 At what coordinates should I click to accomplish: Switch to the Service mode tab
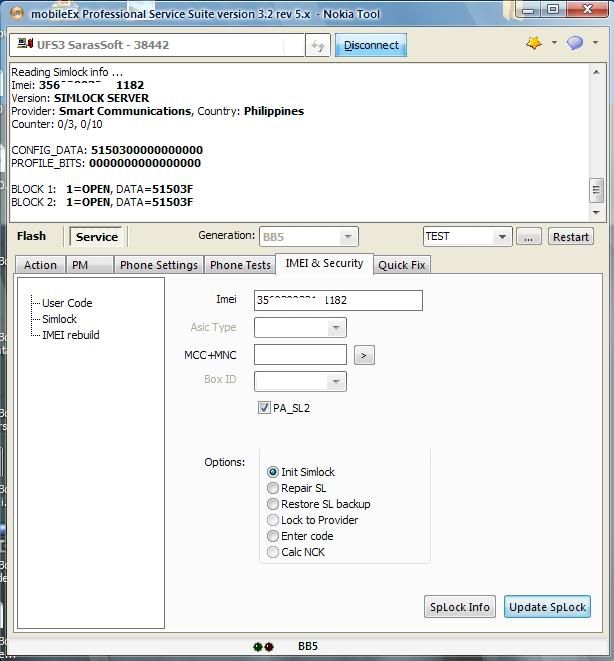tap(97, 237)
